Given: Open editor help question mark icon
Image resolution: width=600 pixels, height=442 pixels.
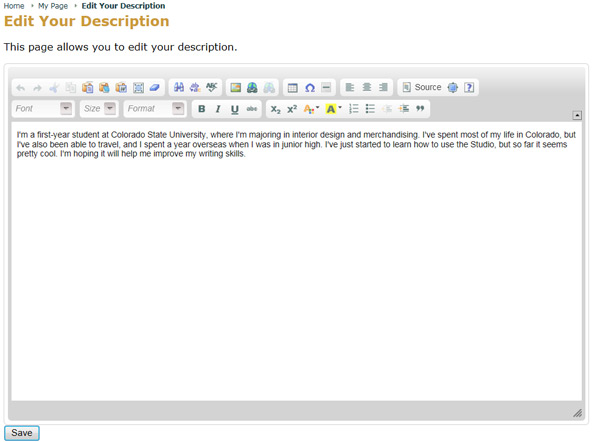Looking at the screenshot, I should click(469, 88).
